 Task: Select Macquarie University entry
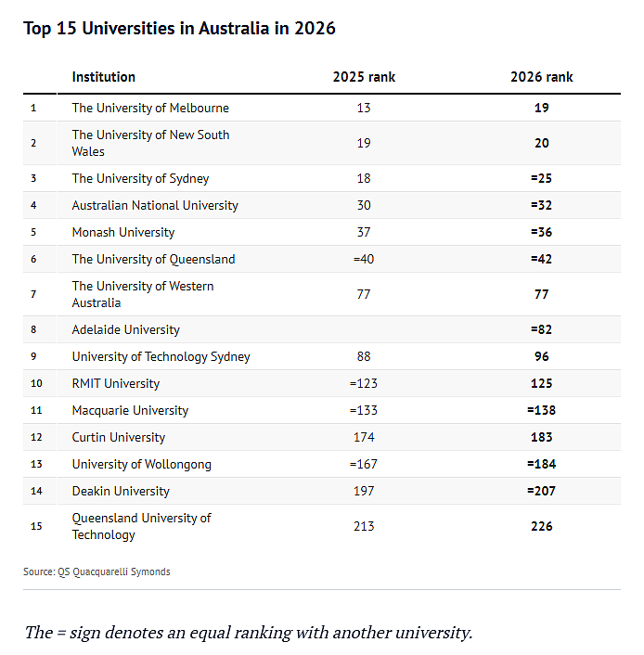coord(130,410)
